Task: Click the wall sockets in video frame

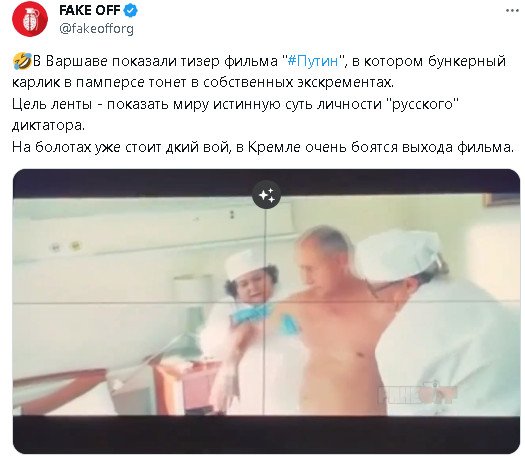Action: [66, 246]
